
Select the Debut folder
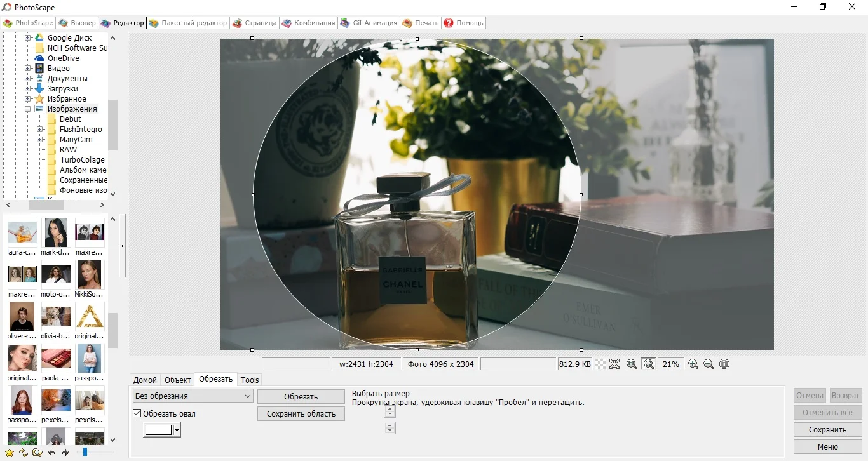point(71,119)
